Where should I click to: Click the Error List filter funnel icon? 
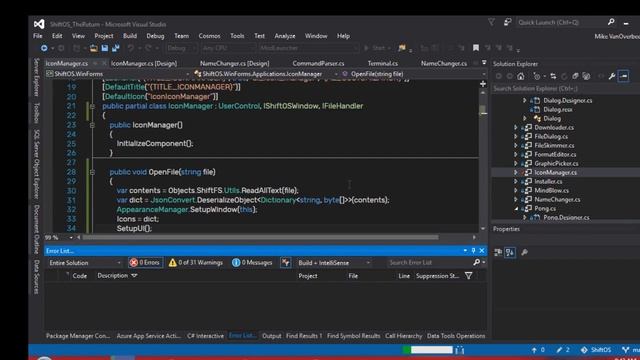point(469,276)
